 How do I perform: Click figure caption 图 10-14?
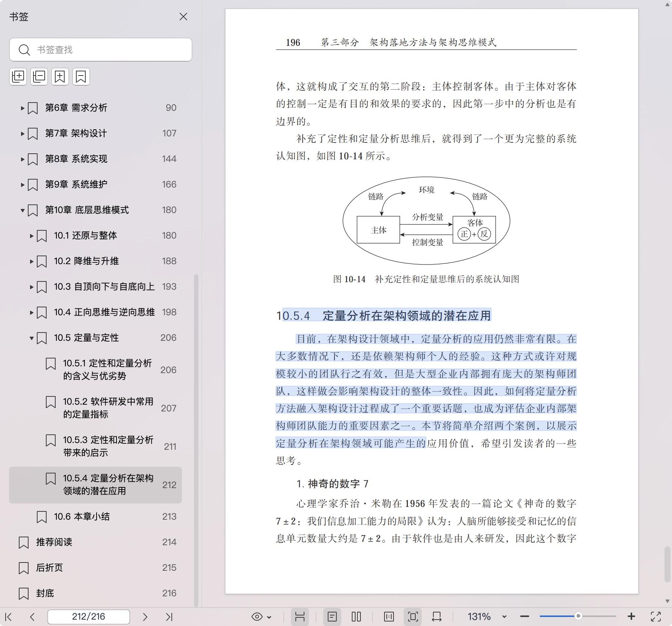pos(426,279)
